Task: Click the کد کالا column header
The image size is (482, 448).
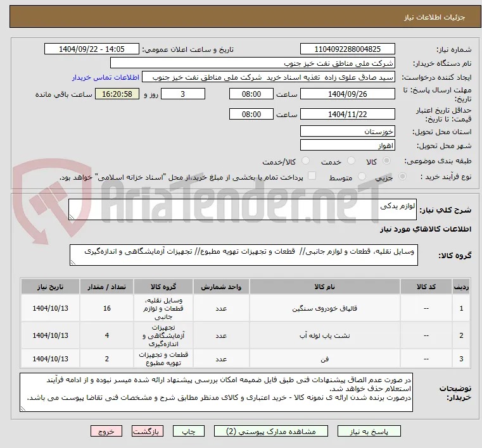Action: pyautogui.click(x=426, y=287)
